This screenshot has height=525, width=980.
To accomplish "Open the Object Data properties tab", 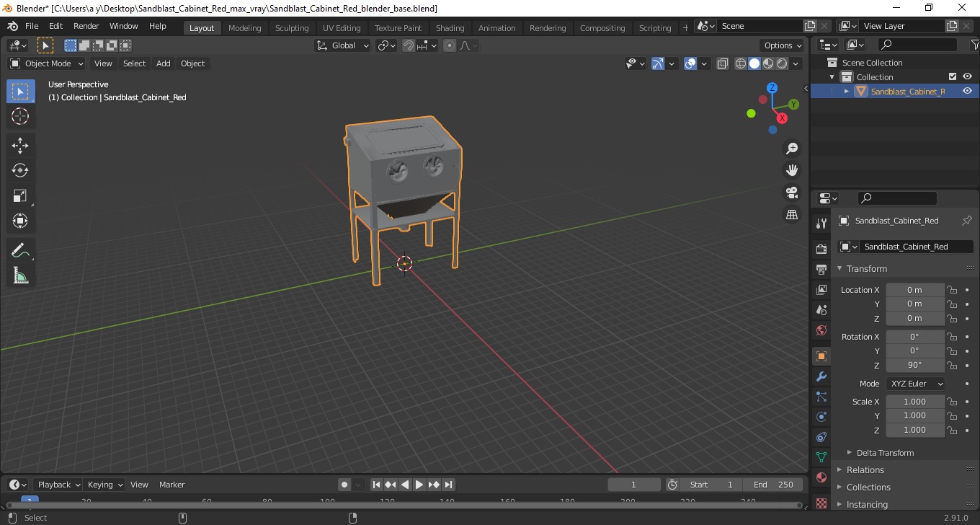I will [x=821, y=457].
